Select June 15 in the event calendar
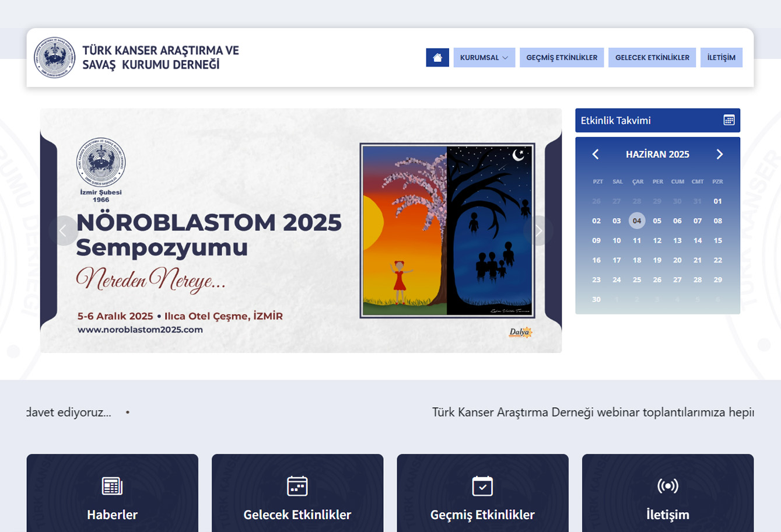 pos(717,240)
